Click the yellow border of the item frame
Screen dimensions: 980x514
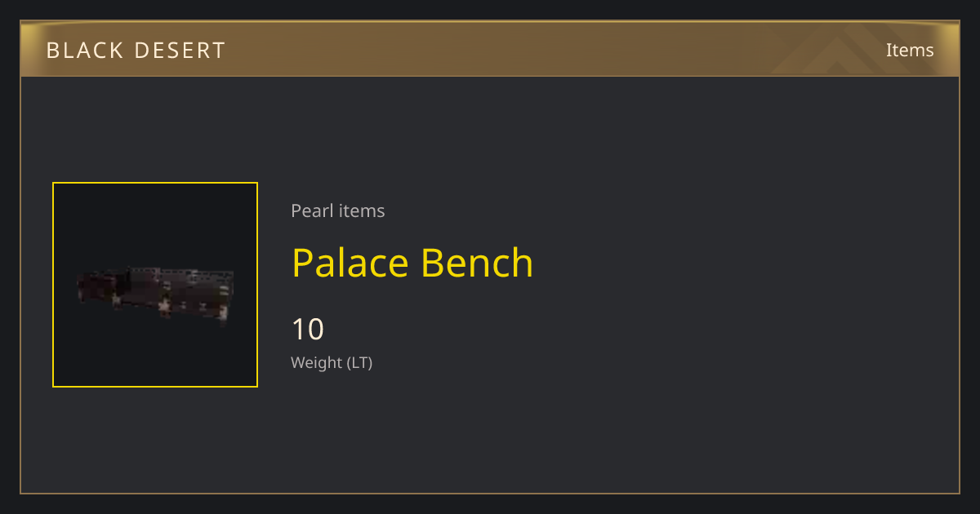pos(53,285)
